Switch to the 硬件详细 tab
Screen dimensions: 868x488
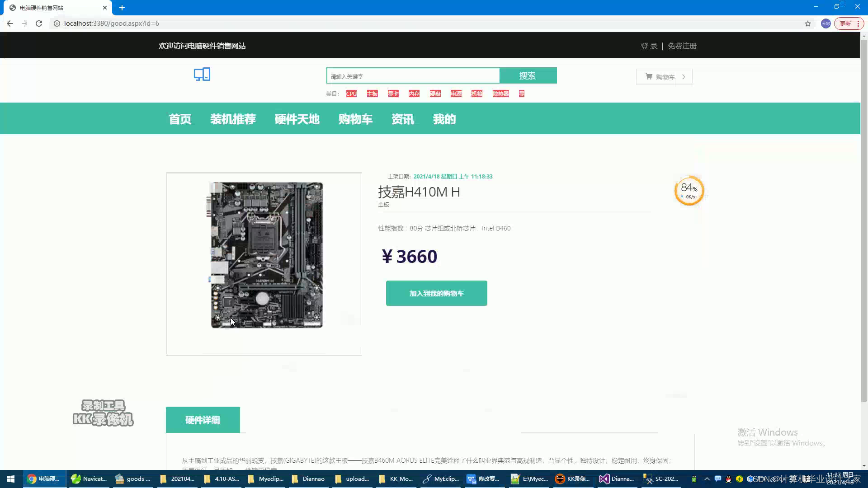[203, 420]
